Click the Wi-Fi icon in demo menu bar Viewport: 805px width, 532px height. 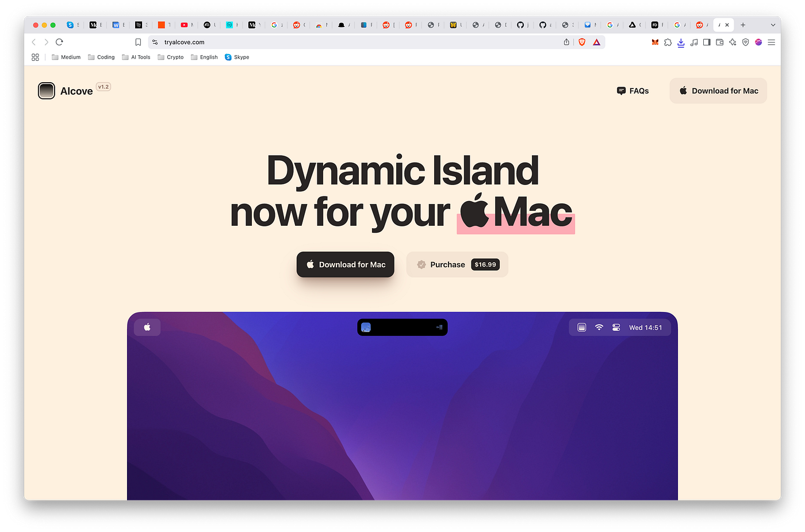(x=599, y=327)
